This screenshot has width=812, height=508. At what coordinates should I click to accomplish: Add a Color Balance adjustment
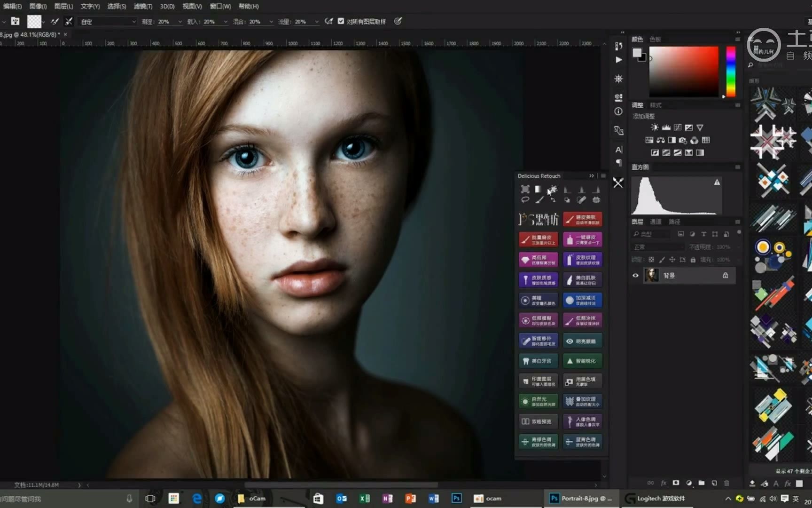pos(661,140)
